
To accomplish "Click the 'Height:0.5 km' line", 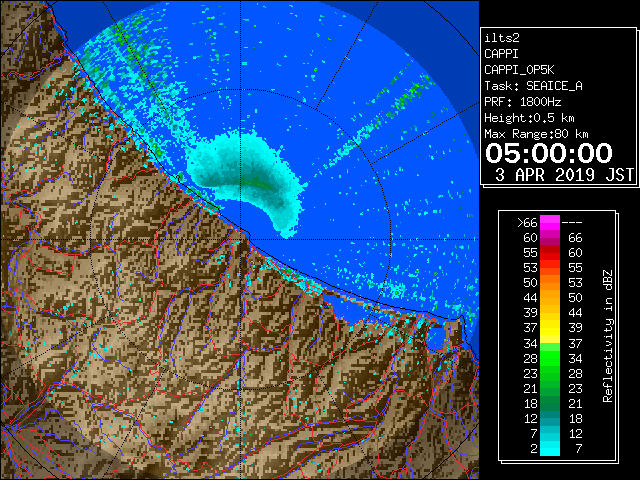I will point(529,118).
